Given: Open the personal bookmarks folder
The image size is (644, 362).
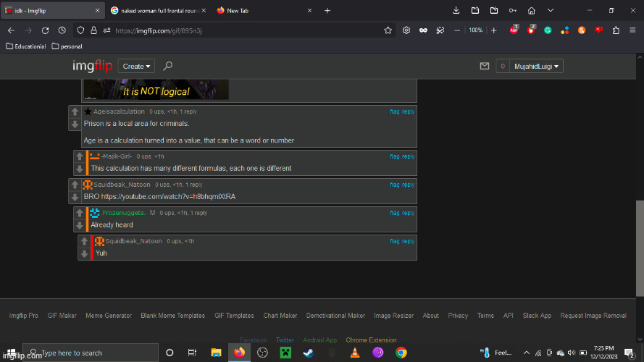Looking at the screenshot, I should (x=67, y=46).
